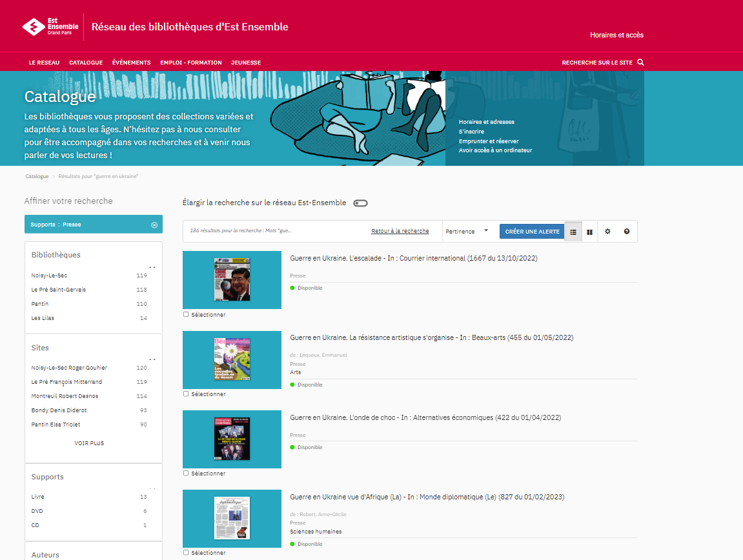
Task: Click Catalogue in the breadcrumb
Action: pyautogui.click(x=37, y=176)
